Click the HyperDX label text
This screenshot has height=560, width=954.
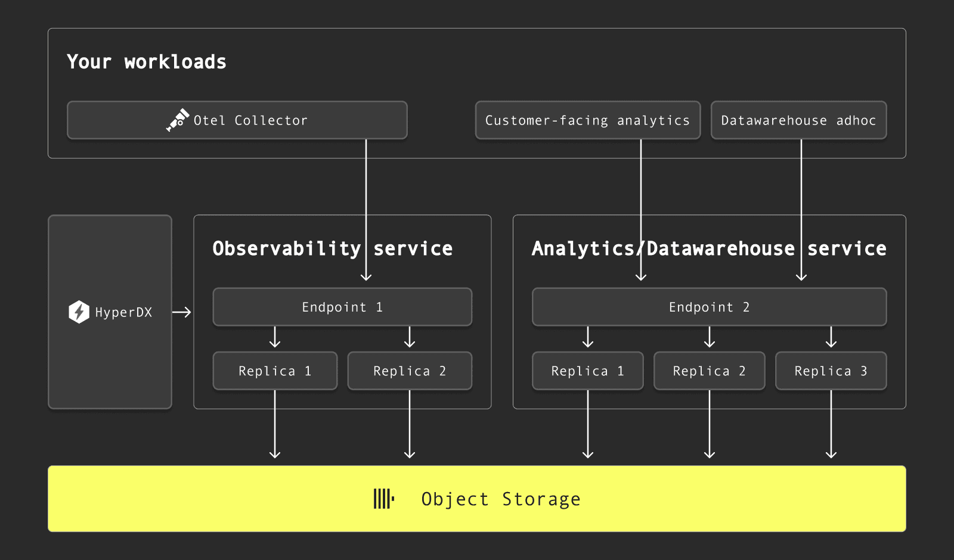pos(123,312)
